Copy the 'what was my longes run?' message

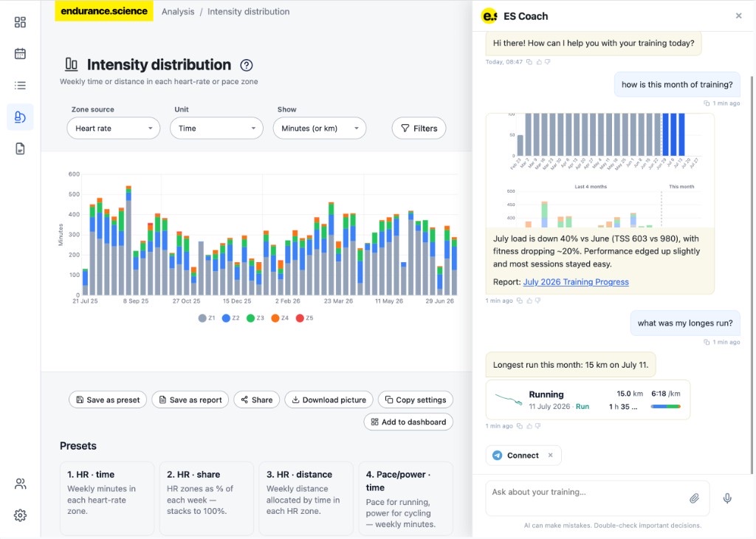coord(707,342)
